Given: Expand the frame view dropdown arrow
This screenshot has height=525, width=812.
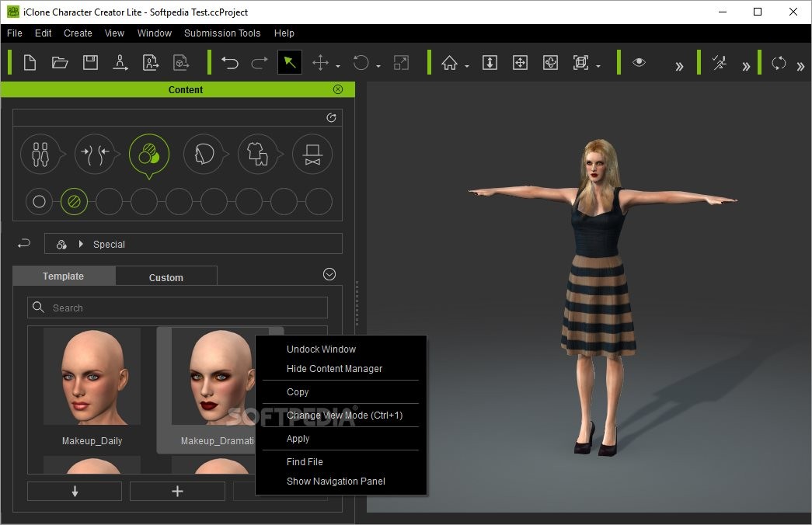Looking at the screenshot, I should click(598, 66).
